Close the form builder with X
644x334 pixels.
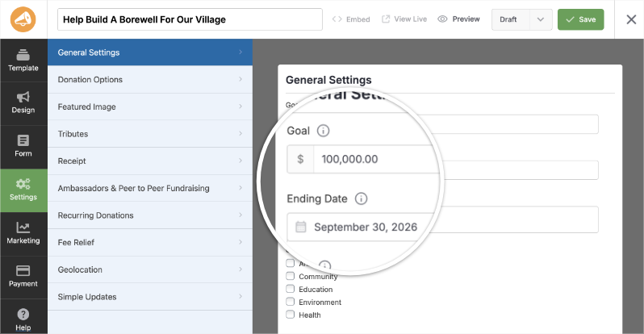[x=631, y=19]
